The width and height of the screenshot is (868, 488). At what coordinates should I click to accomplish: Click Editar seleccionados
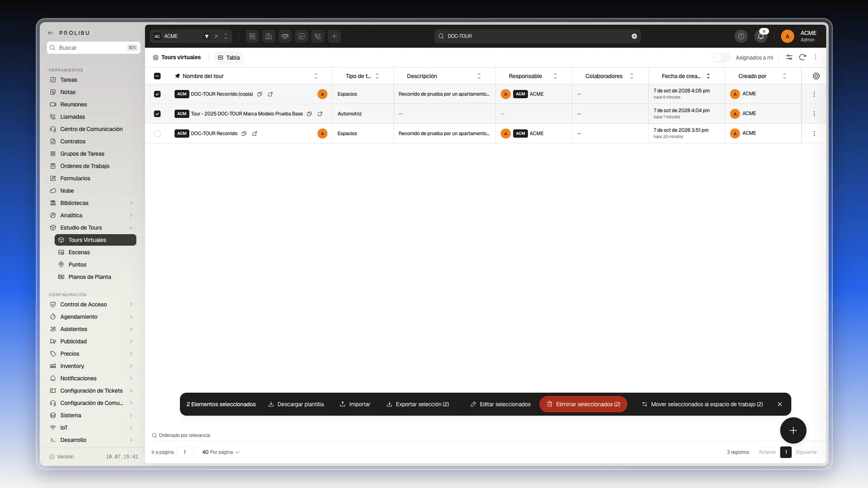coord(500,404)
